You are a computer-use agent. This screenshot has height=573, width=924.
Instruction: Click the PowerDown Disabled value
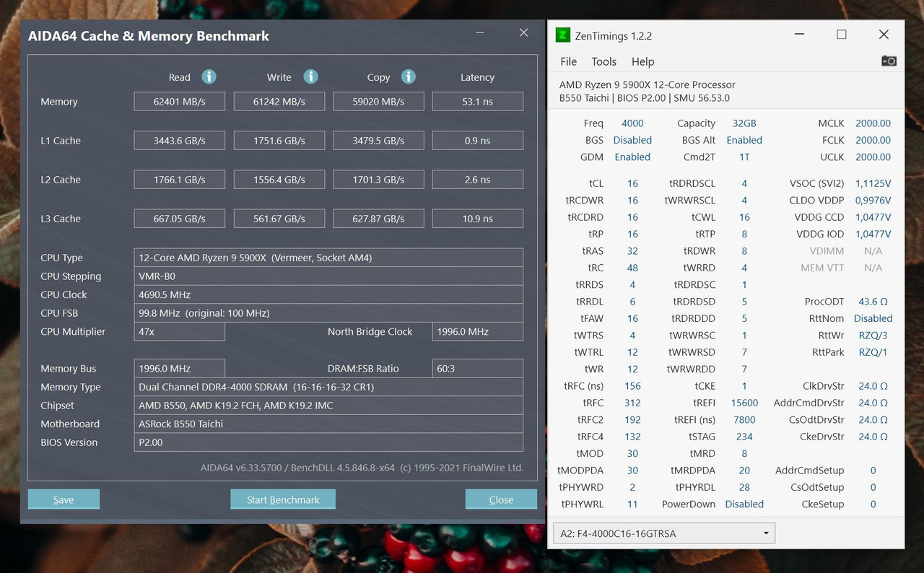[744, 504]
